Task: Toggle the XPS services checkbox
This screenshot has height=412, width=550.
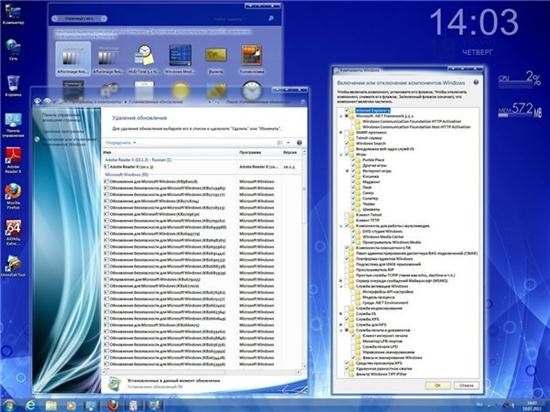Action: click(347, 319)
